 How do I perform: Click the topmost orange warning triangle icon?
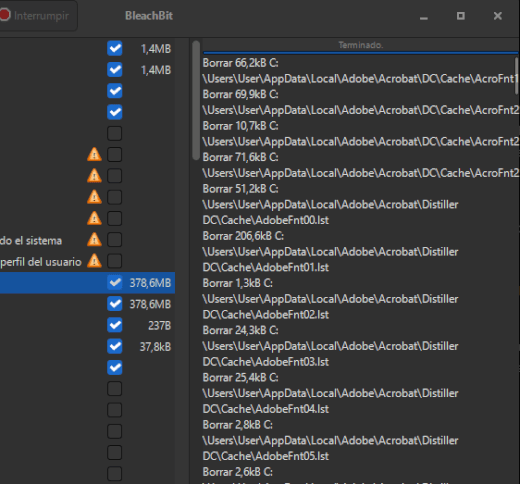click(94, 155)
